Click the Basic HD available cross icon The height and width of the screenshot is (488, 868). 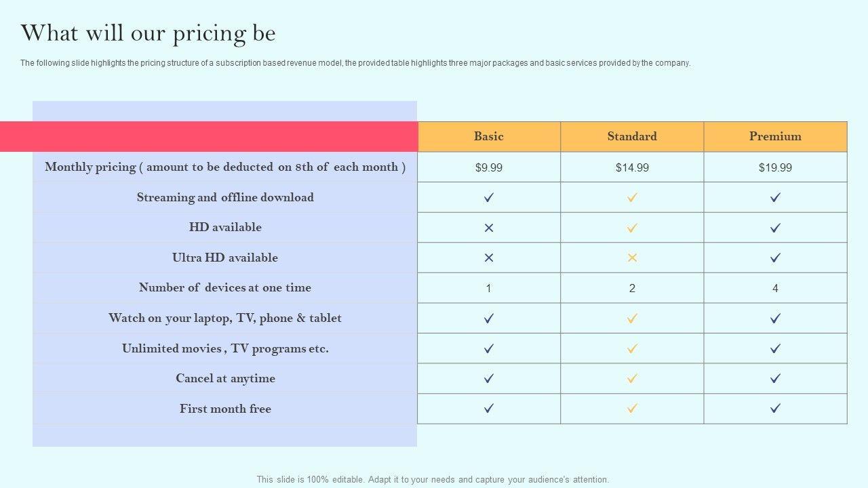[489, 228]
